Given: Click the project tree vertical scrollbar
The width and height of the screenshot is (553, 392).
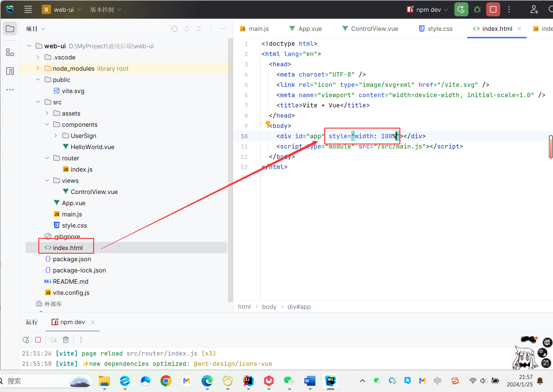Looking at the screenshot, I should click(230, 170).
